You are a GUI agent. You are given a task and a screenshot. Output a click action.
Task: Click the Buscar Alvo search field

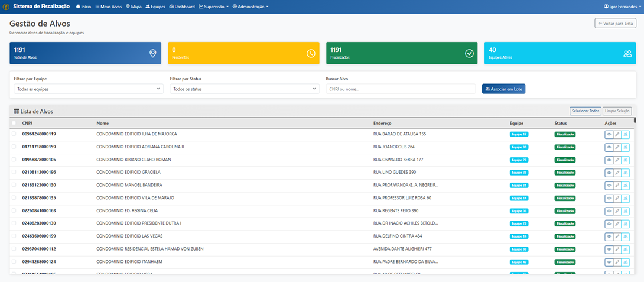point(401,89)
